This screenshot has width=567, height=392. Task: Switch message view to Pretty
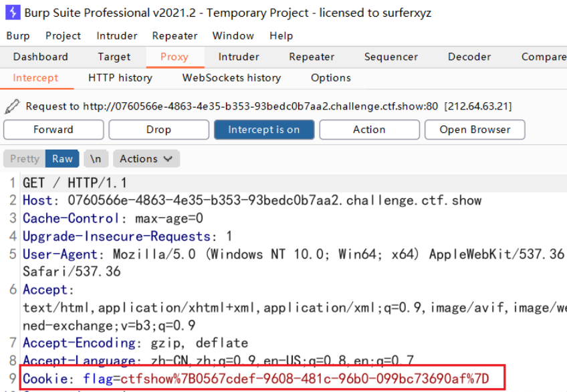25,159
